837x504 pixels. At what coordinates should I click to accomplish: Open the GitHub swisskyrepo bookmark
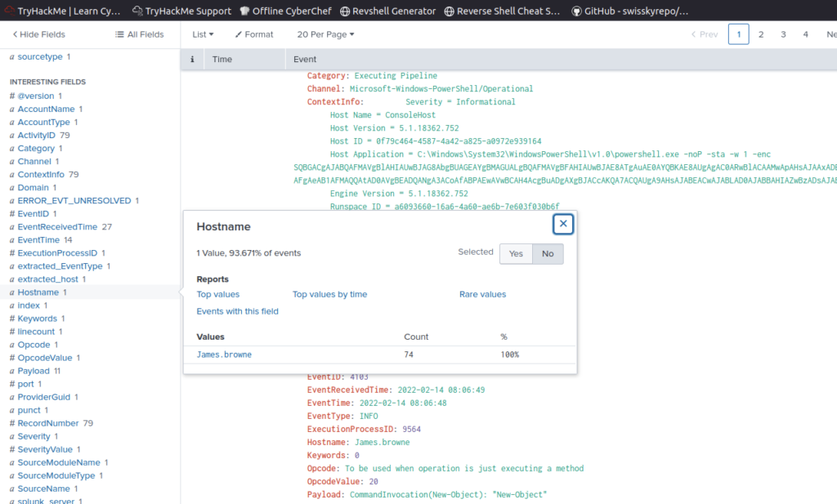[630, 11]
